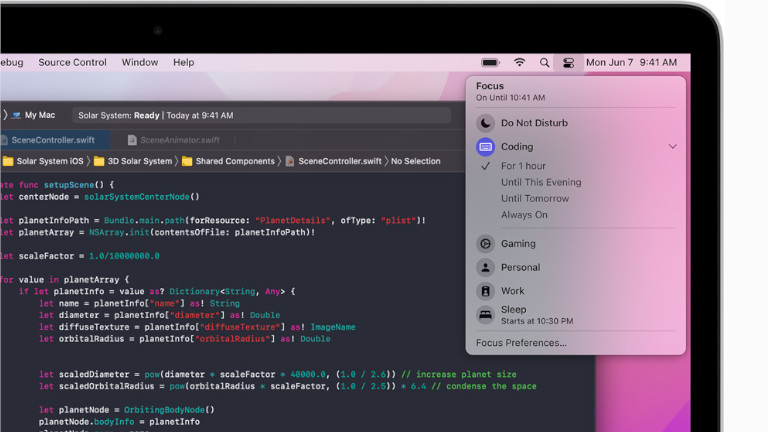Click the Spotlight search magnifier icon
This screenshot has height=432, width=768.
[544, 63]
